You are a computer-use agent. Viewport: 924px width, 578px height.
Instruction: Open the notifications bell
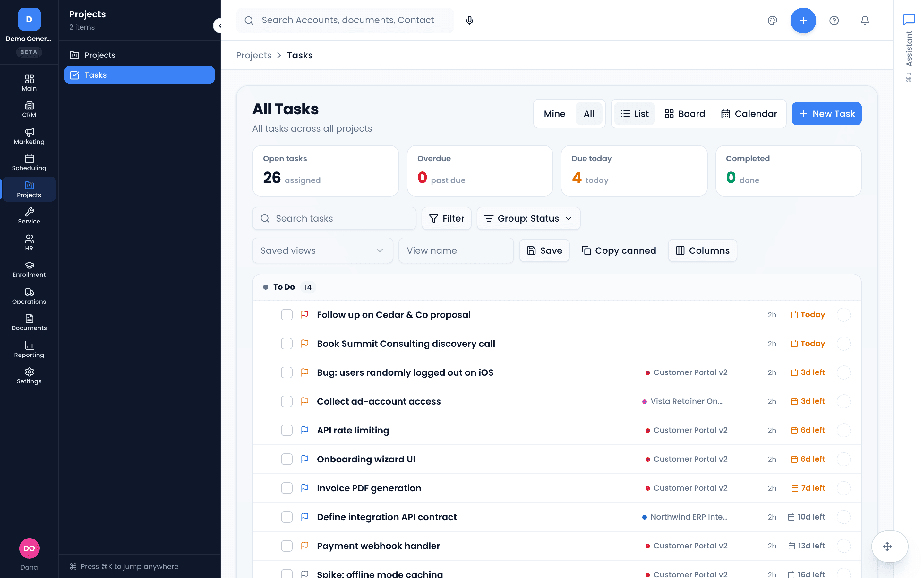865,20
